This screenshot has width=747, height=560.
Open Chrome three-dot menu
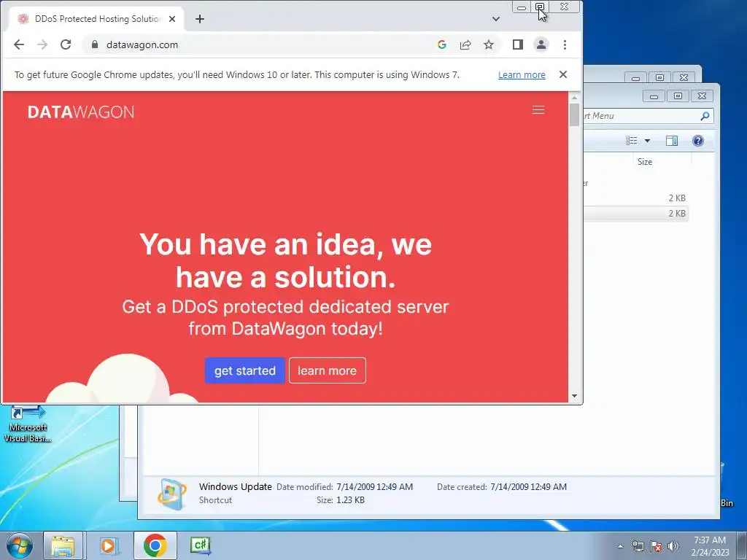pyautogui.click(x=565, y=44)
